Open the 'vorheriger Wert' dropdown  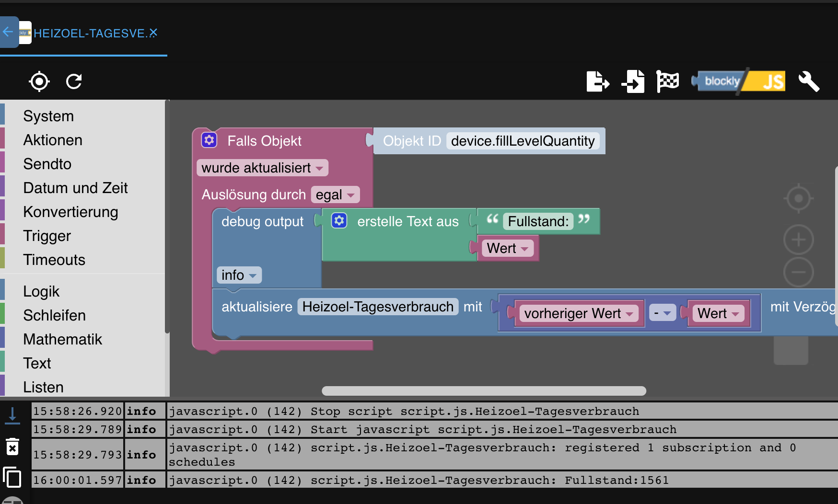(579, 313)
